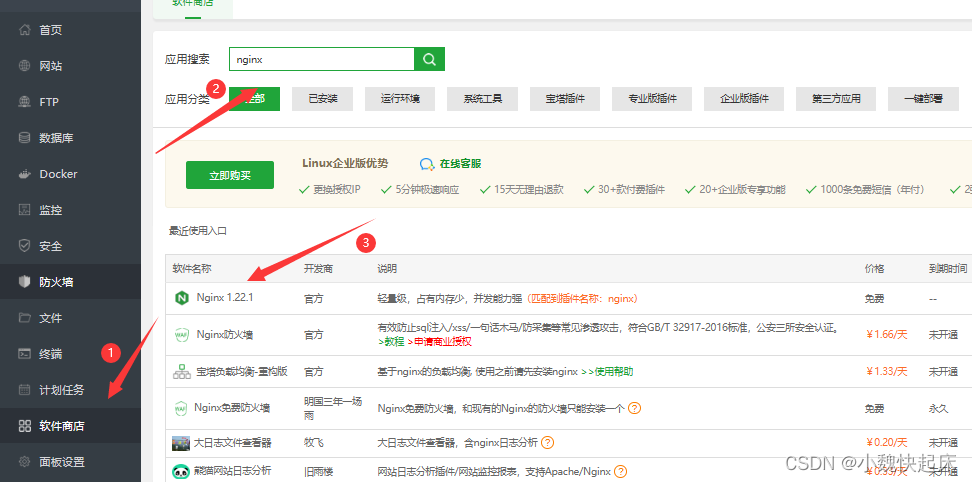Click the 面板设置 gear icon
The width and height of the screenshot is (972, 482).
[x=25, y=462]
